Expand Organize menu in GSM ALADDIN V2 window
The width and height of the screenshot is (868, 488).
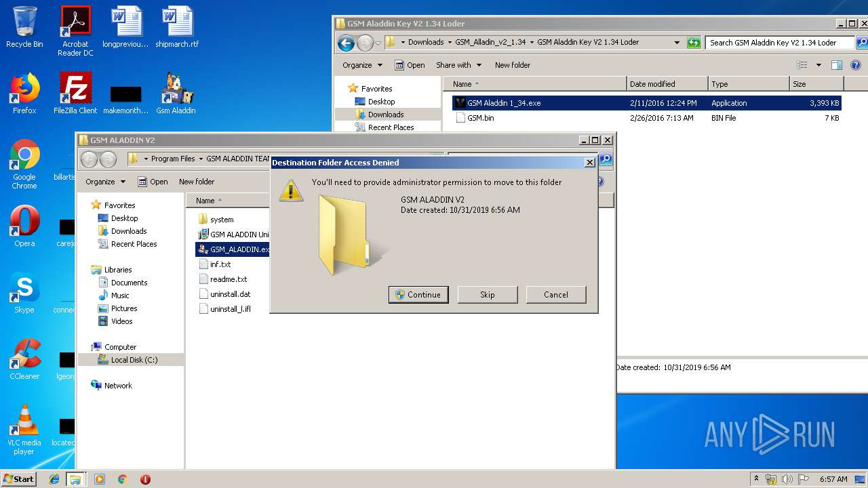[105, 182]
